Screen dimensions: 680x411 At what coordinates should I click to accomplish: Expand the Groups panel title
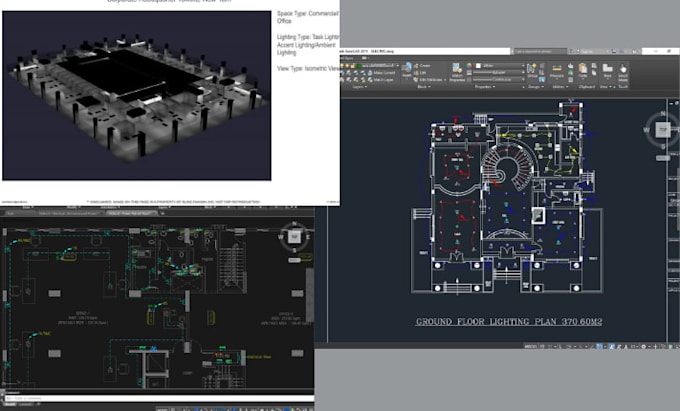click(536, 87)
